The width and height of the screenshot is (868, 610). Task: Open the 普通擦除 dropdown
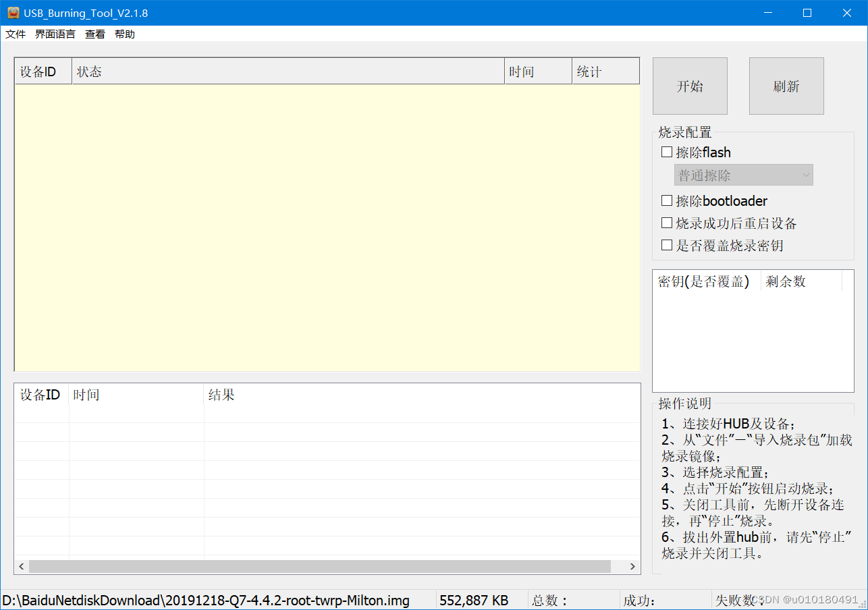click(744, 175)
